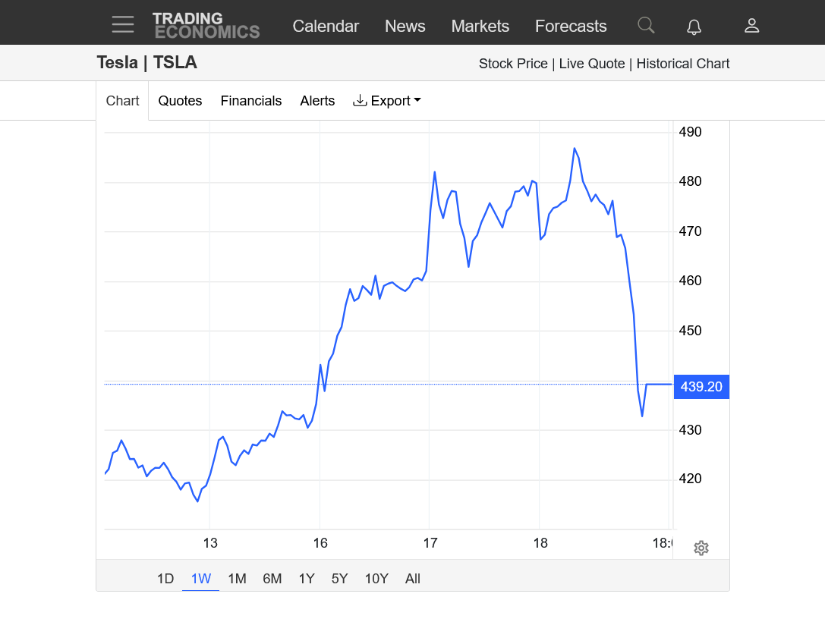
Task: Select the All time range
Action: coord(413,579)
